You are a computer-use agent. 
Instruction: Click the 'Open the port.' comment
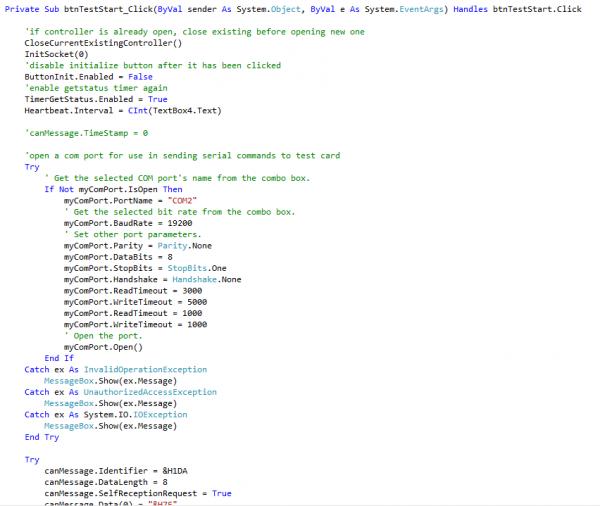pyautogui.click(x=103, y=336)
